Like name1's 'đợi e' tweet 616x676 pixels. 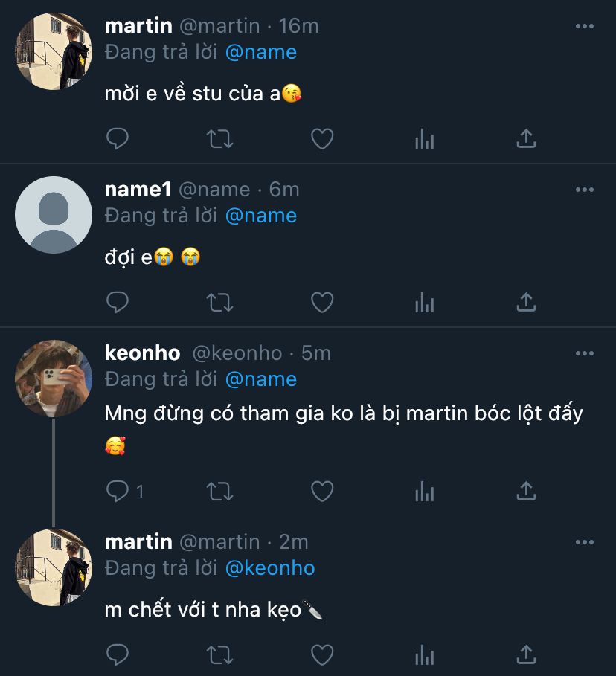coord(321,302)
